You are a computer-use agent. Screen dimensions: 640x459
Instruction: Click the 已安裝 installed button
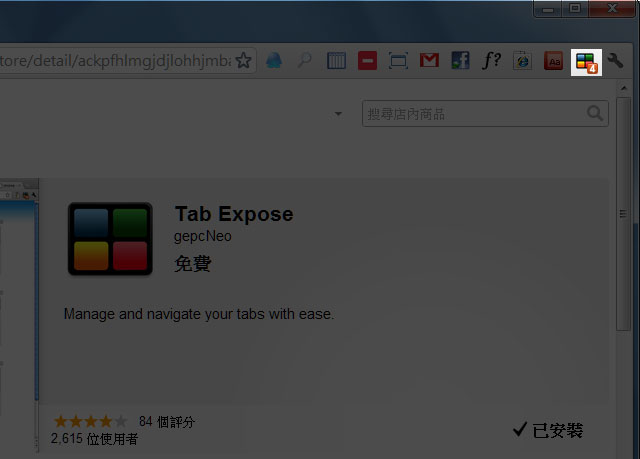pyautogui.click(x=548, y=430)
